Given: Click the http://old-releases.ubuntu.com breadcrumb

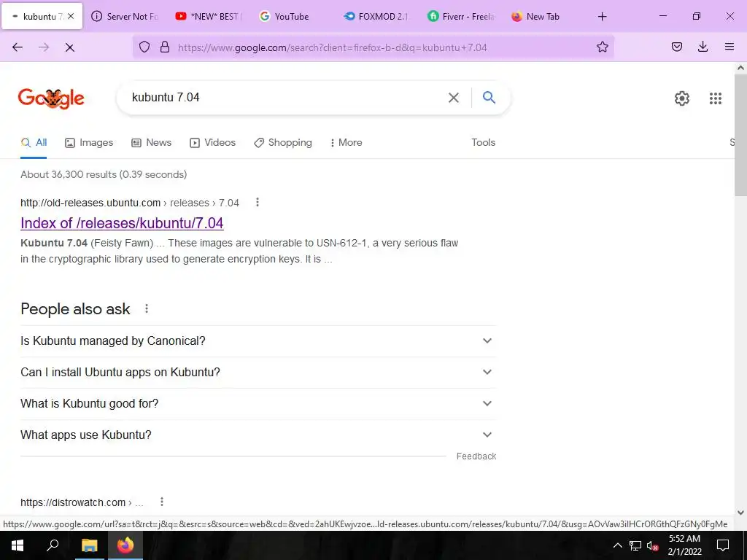Looking at the screenshot, I should [x=90, y=203].
